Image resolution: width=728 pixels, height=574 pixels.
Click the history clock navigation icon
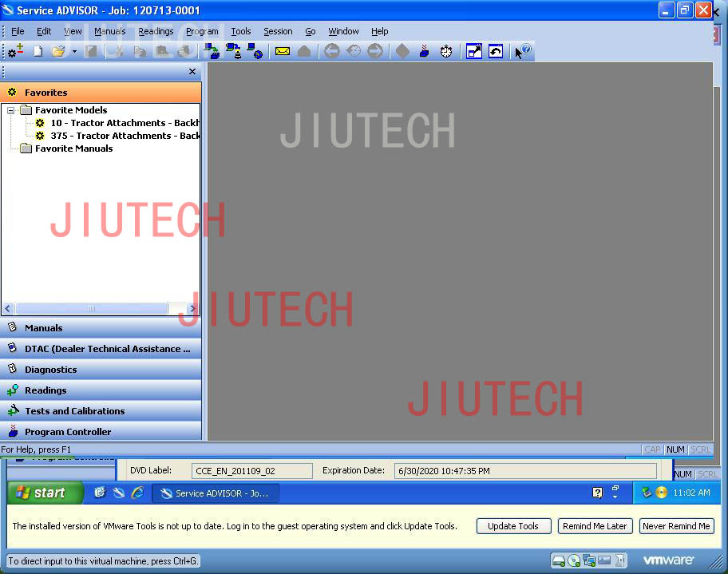coord(354,50)
